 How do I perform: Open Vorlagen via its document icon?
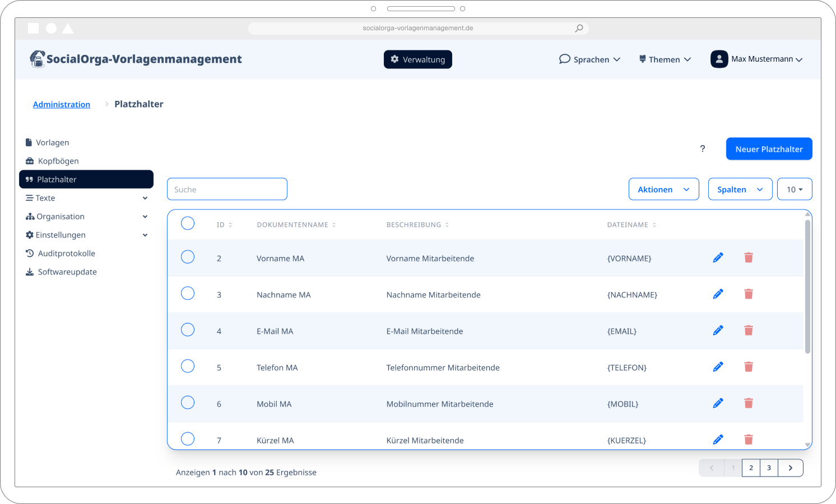28,142
